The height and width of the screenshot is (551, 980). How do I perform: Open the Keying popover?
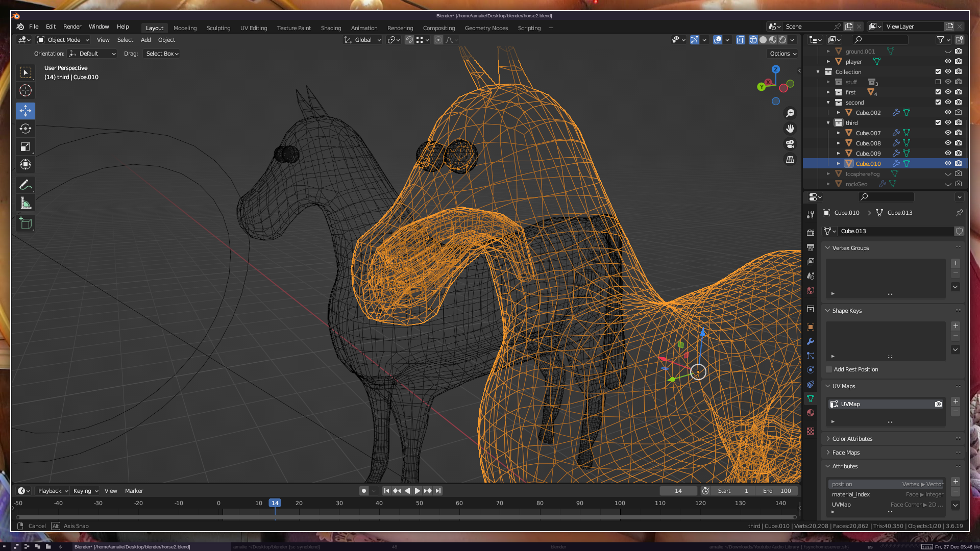pos(85,491)
